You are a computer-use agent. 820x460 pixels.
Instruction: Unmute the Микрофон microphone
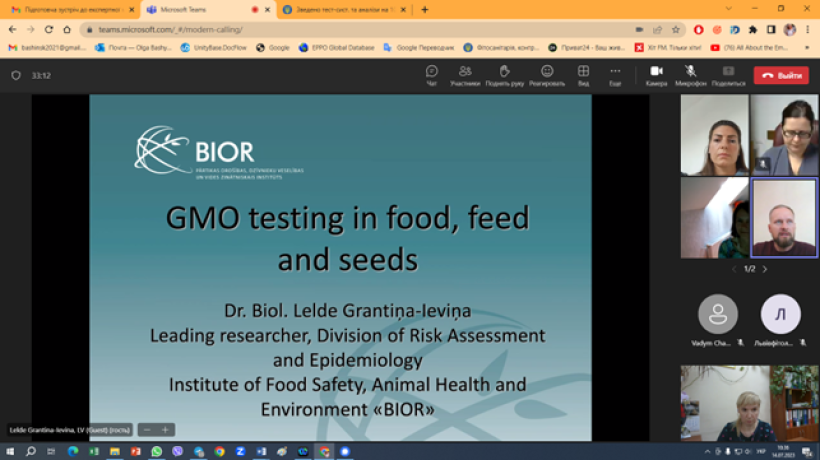pyautogui.click(x=690, y=75)
